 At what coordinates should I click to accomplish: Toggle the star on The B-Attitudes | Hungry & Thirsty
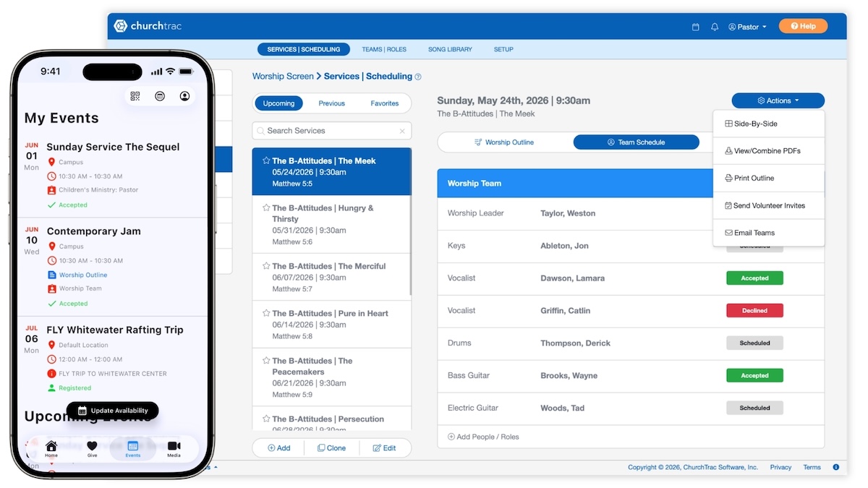pos(266,207)
